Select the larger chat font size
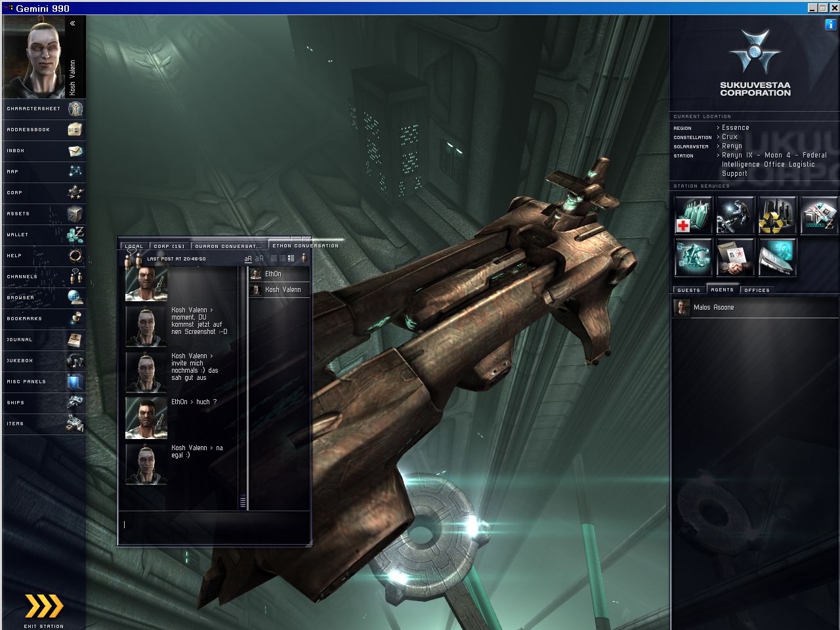Screen dimensions: 840x630 pos(259,259)
